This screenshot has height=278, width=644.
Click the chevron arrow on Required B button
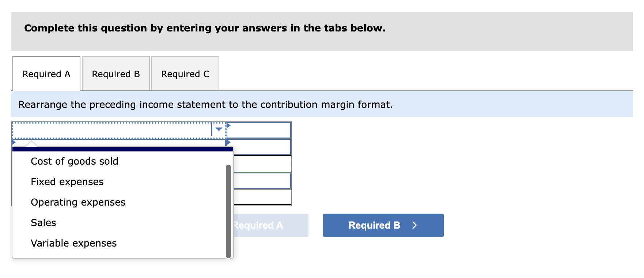(414, 225)
